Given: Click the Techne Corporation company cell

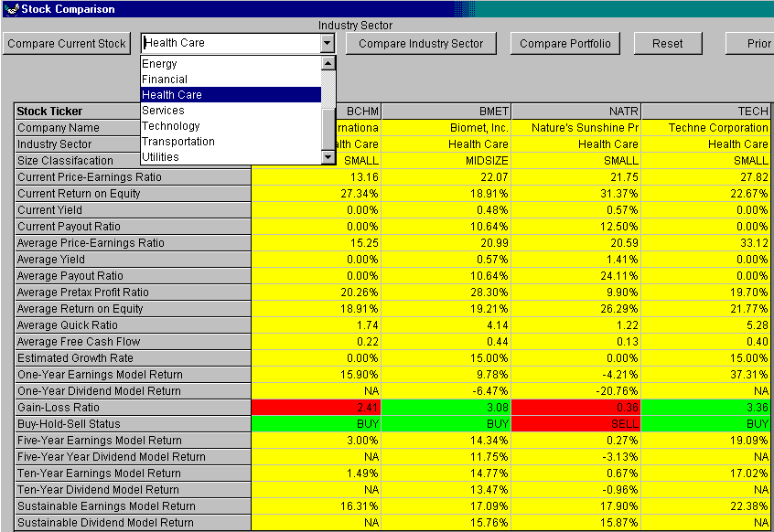Looking at the screenshot, I should [x=706, y=128].
